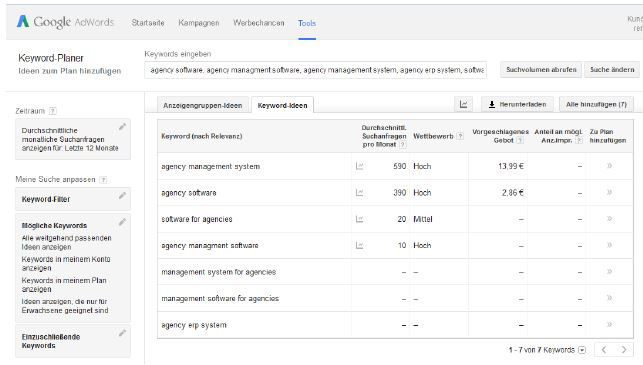Open help for Zeitraum
The image size is (643, 365).
pos(52,111)
